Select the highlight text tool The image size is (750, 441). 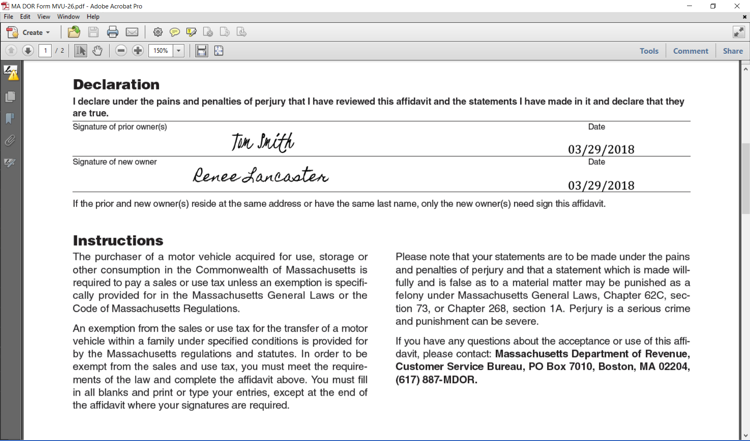point(191,32)
